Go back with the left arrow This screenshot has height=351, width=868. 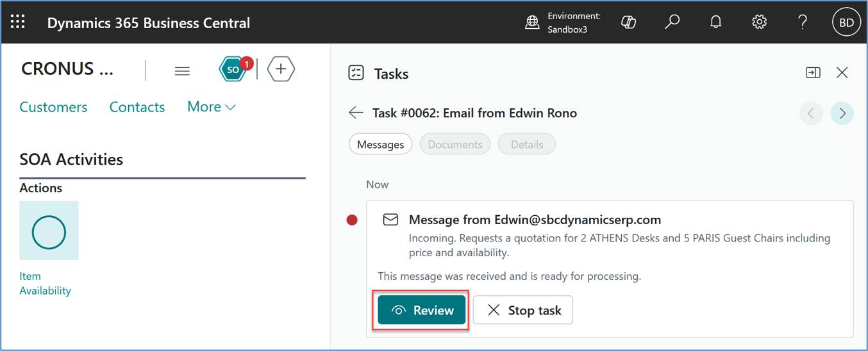coord(356,113)
